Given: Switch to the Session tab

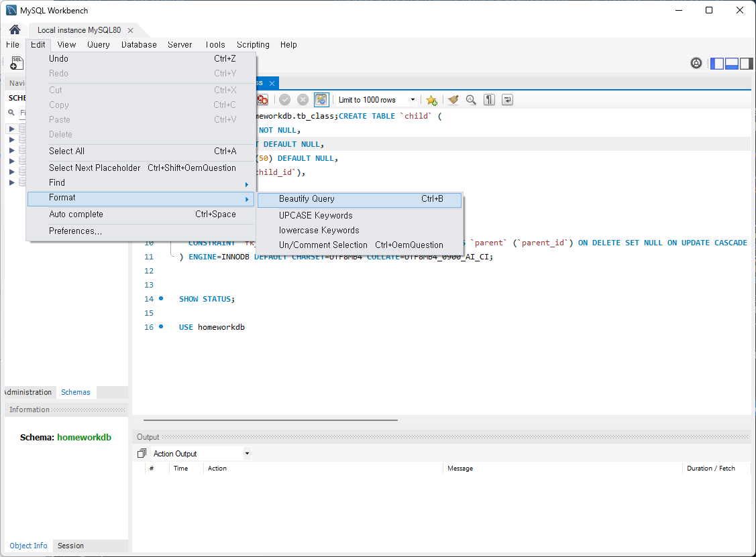Looking at the screenshot, I should pyautogui.click(x=71, y=546).
